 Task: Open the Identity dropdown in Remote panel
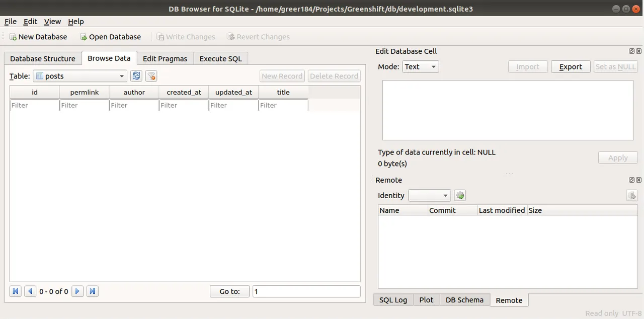tap(430, 195)
